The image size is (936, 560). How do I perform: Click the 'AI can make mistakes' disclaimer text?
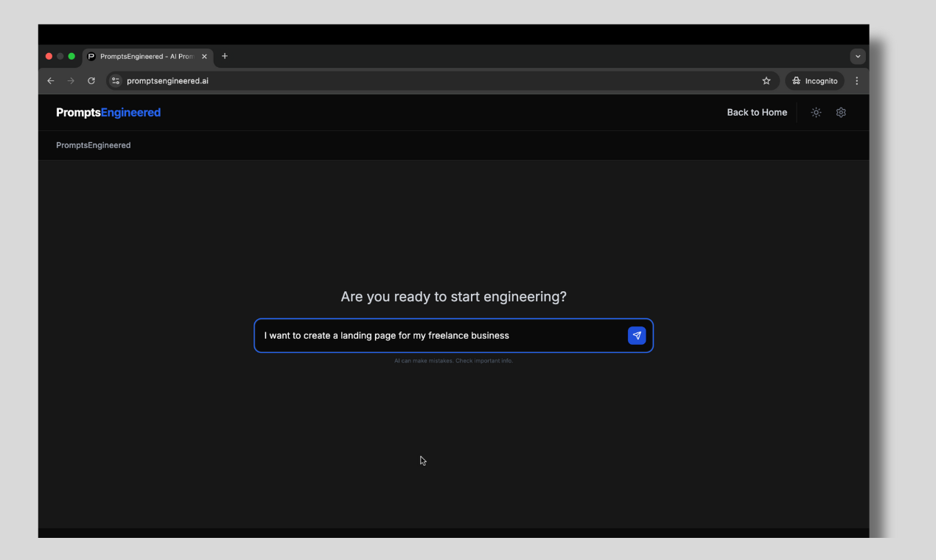(453, 361)
